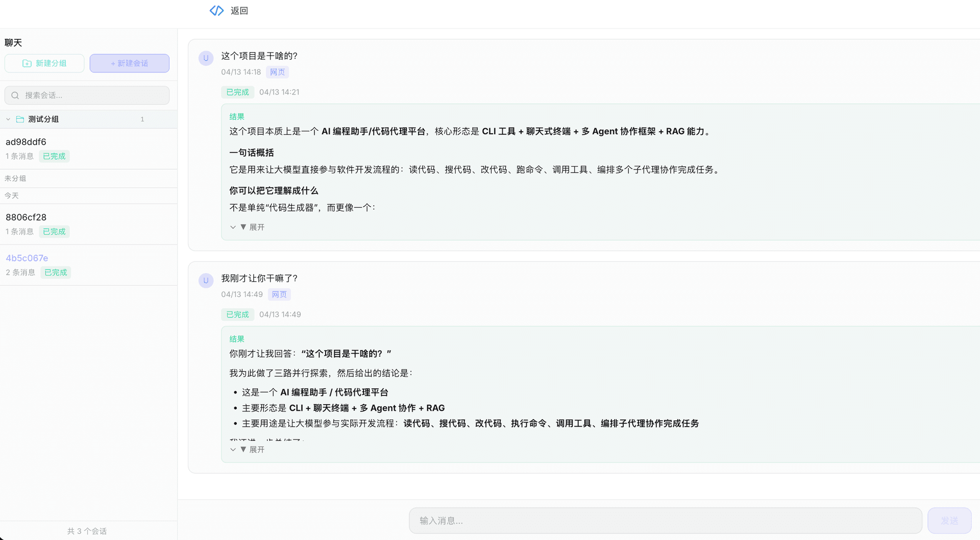This screenshot has width=980, height=540.
Task: Click the avatar next to 我刚才让你干嘛了
Action: pyautogui.click(x=206, y=281)
